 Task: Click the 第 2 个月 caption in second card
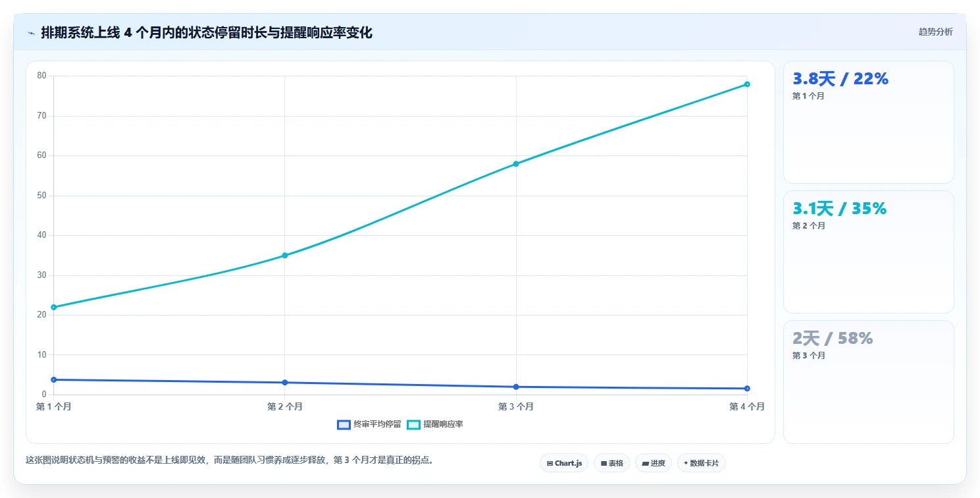[x=808, y=225]
